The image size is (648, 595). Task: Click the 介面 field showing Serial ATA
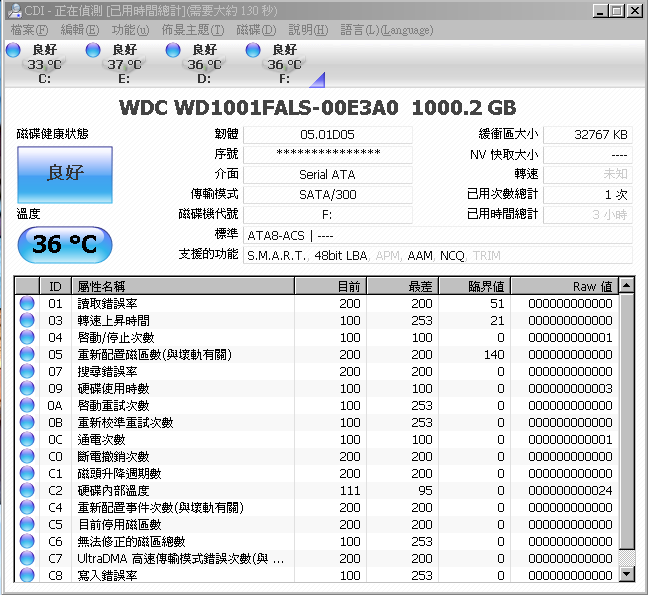pyautogui.click(x=328, y=174)
